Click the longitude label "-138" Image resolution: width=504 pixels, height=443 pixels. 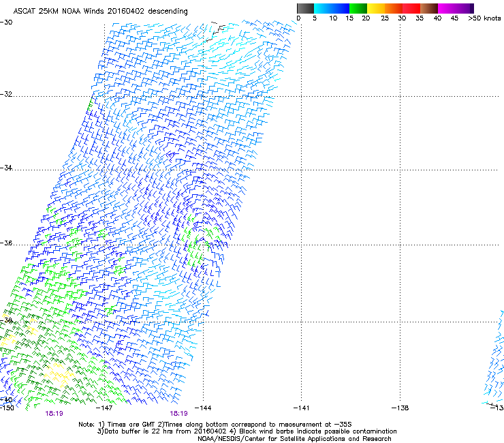(x=400, y=408)
